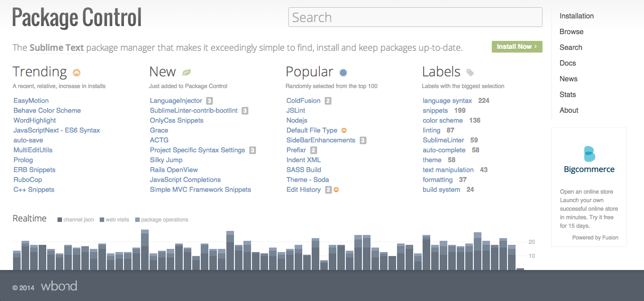Click the Install Now button
Viewport: 644px width, 301px height.
click(517, 47)
